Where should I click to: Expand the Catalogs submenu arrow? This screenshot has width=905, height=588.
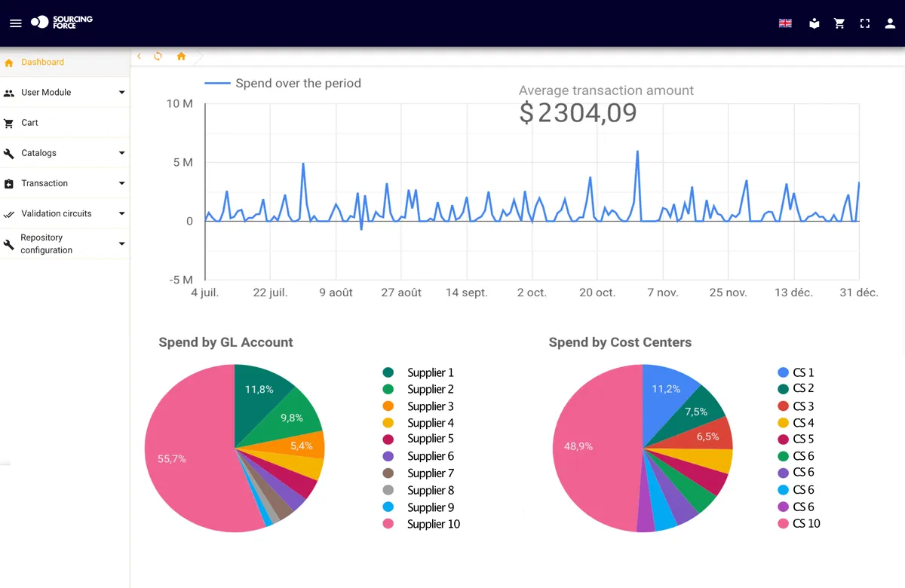(x=122, y=153)
